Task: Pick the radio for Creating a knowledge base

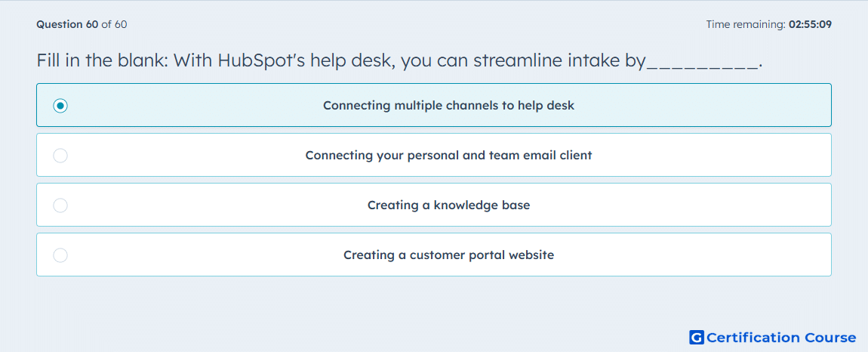Action: click(60, 205)
